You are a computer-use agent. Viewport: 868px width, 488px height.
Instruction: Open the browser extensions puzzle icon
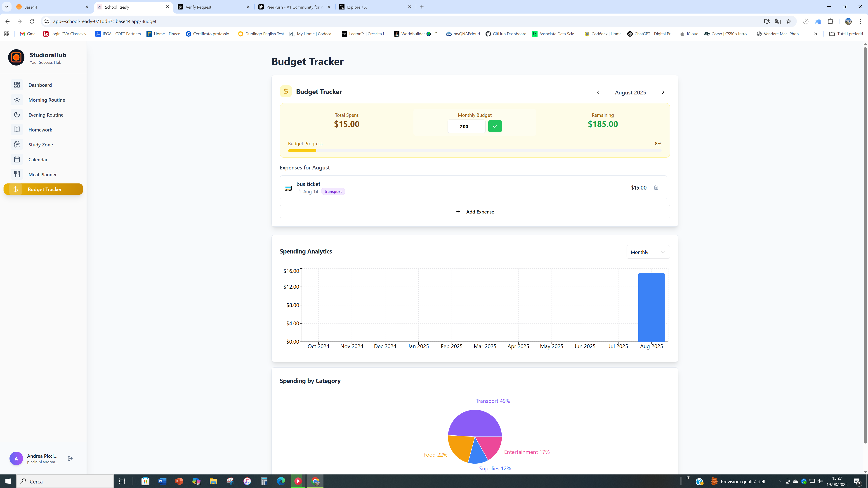(830, 21)
